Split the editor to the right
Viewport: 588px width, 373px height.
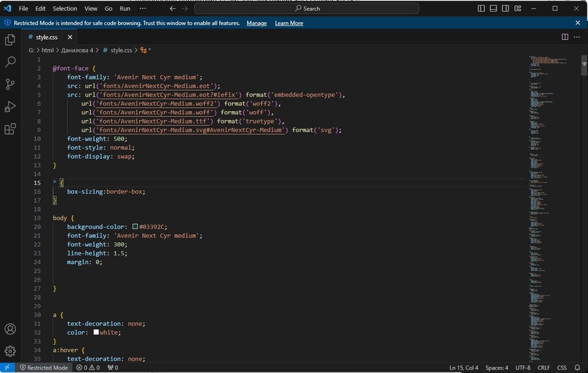coord(565,37)
